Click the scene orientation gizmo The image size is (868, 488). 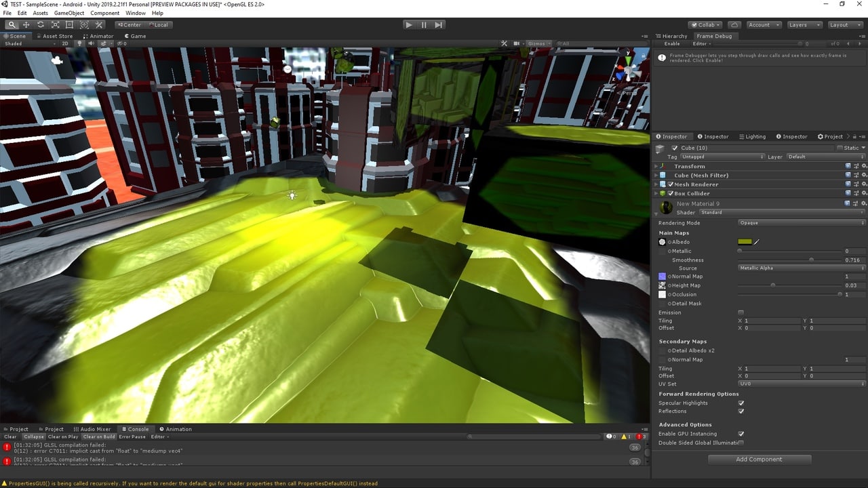click(630, 69)
